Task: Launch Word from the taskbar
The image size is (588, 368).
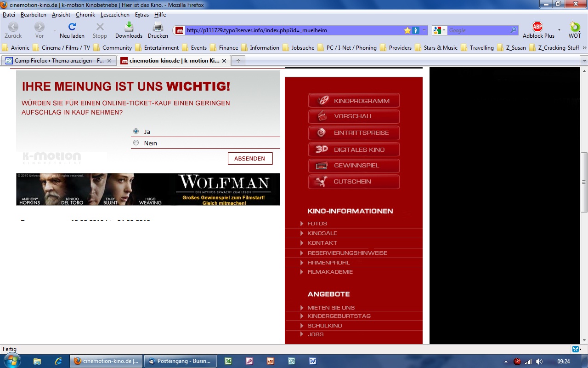Action: click(312, 361)
